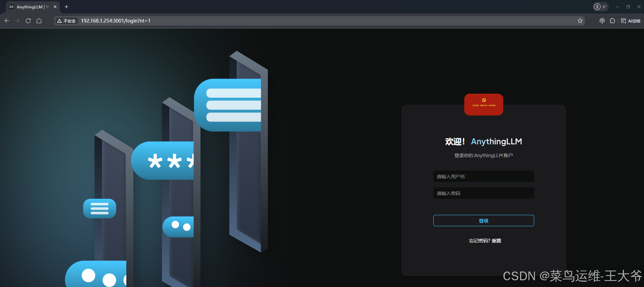Open the extensions puzzle icon

pyautogui.click(x=612, y=21)
